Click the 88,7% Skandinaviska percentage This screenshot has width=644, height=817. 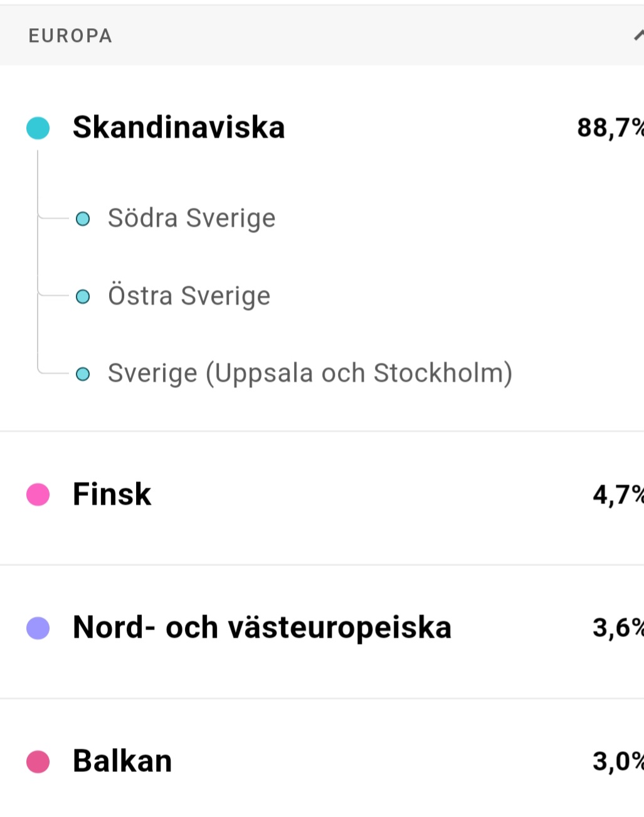coord(610,128)
